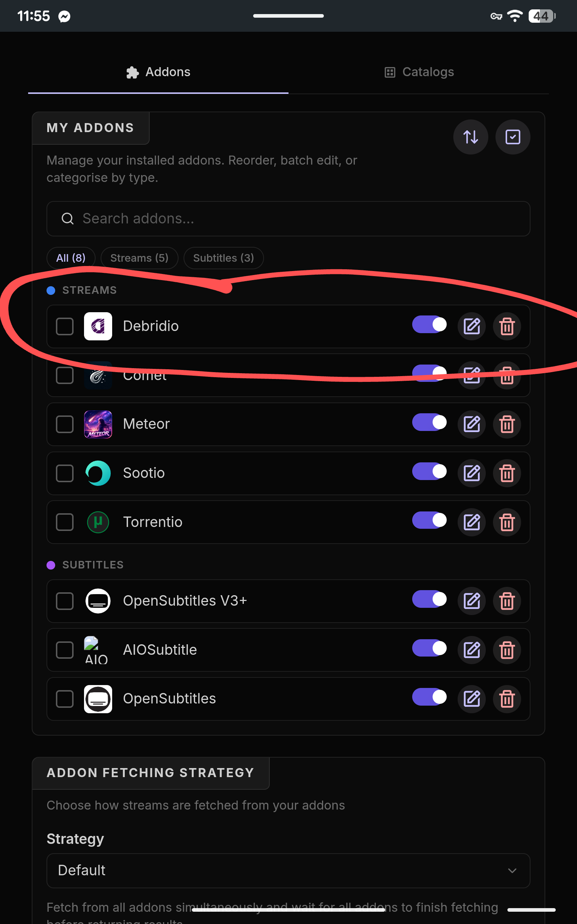The width and height of the screenshot is (577, 924).
Task: Edit the Sootio addon
Action: pyautogui.click(x=472, y=473)
